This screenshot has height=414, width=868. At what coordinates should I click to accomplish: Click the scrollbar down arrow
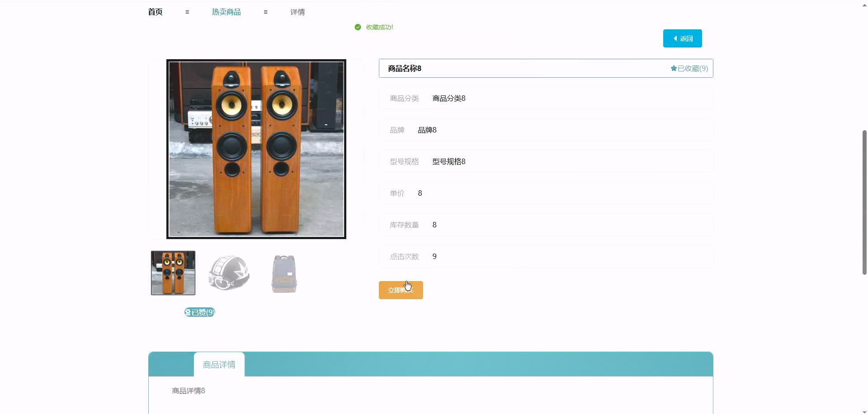click(864, 411)
